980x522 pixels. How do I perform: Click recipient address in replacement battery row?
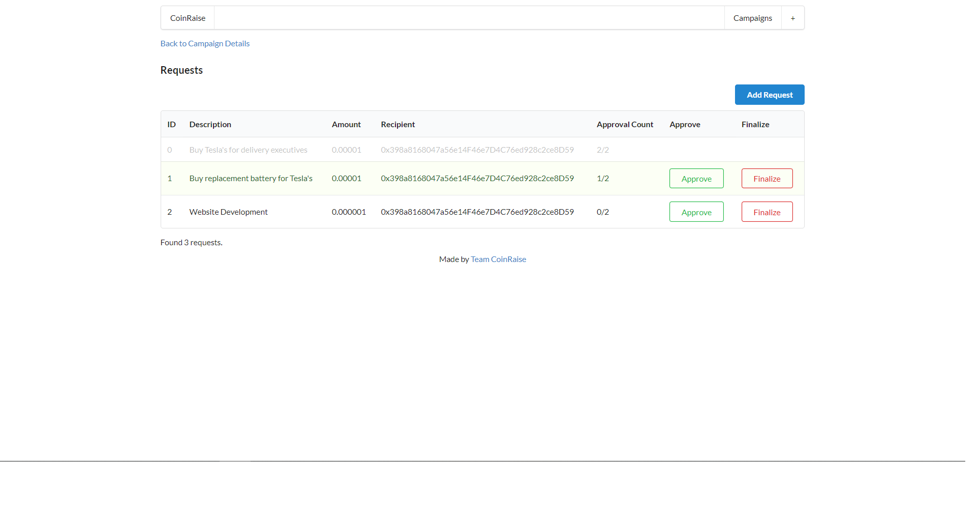[x=477, y=178]
